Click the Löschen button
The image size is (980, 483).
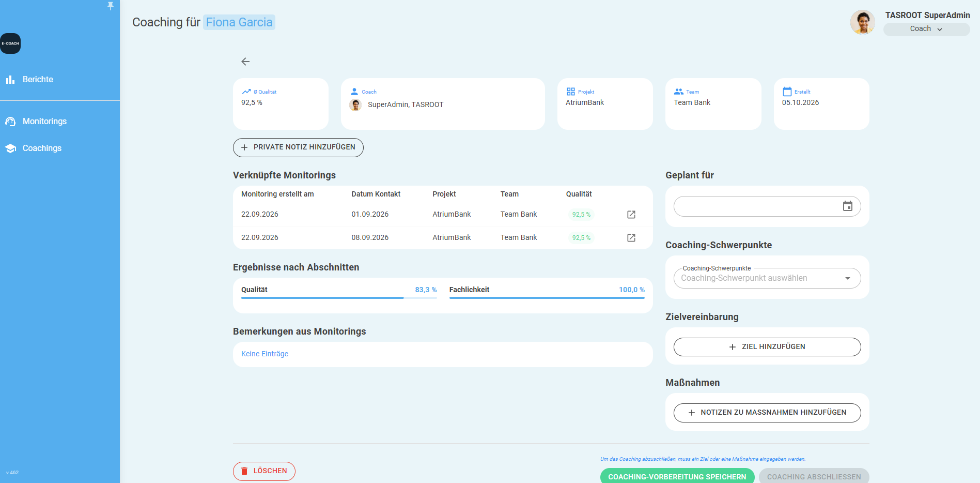[264, 471]
